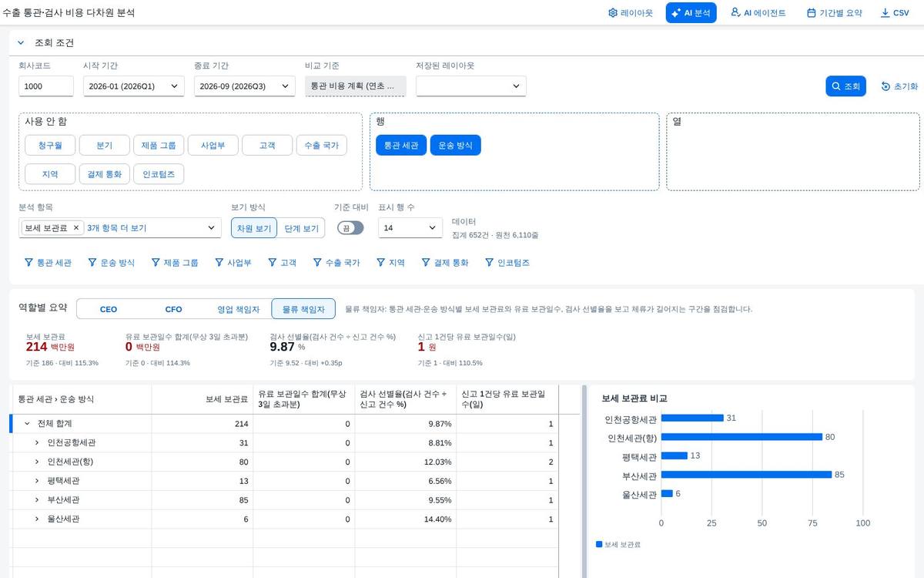The image size is (924, 578).
Task: Launch AI 분석 sparkle button
Action: [x=691, y=13]
